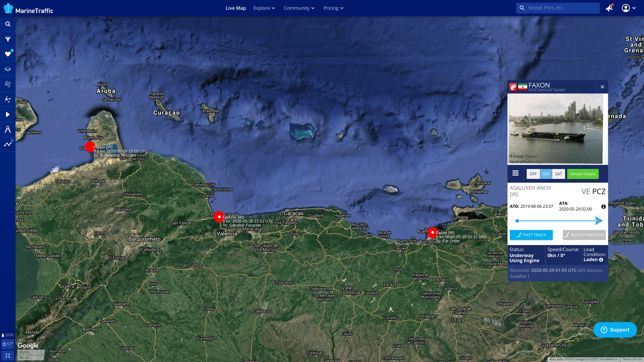
Task: Click the Received timestamp 2020-05-29 01:59 UTC
Action: coord(554,270)
